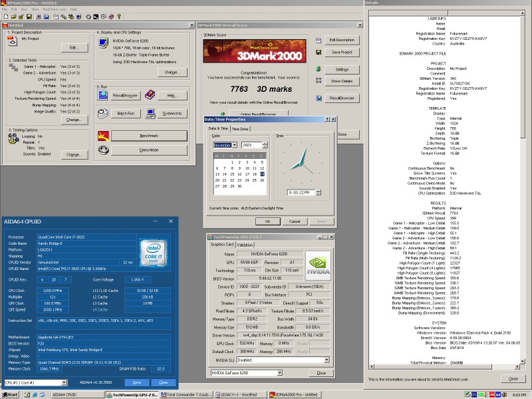Click Close button in the Details window
Screen dimensions: 532x399
click(x=513, y=378)
